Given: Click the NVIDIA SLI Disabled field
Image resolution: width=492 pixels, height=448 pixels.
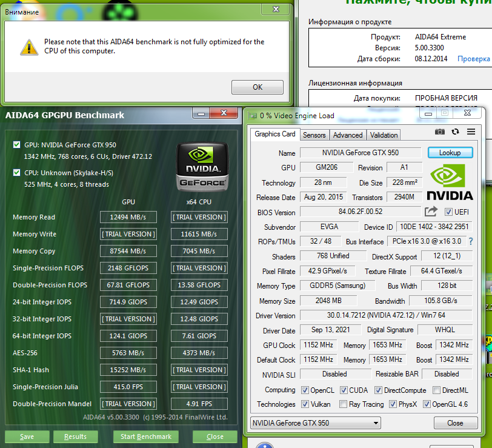Looking at the screenshot, I should point(335,374).
